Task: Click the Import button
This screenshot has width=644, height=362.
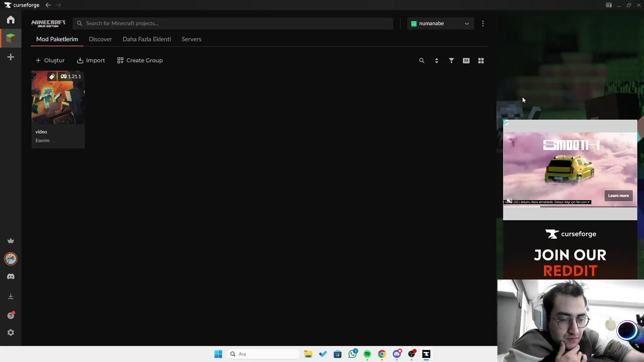Action: point(91,60)
